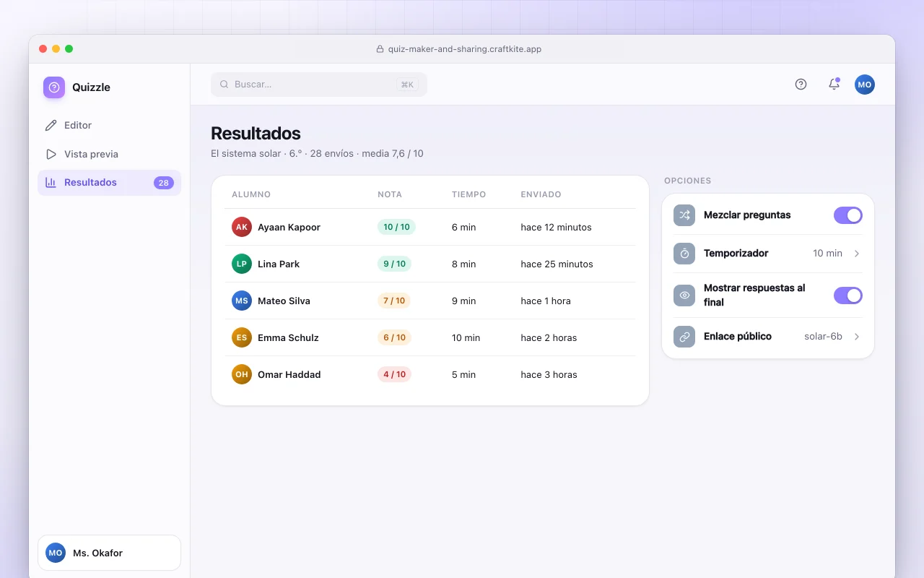
Task: Select the Resultados sidebar item
Action: [109, 183]
